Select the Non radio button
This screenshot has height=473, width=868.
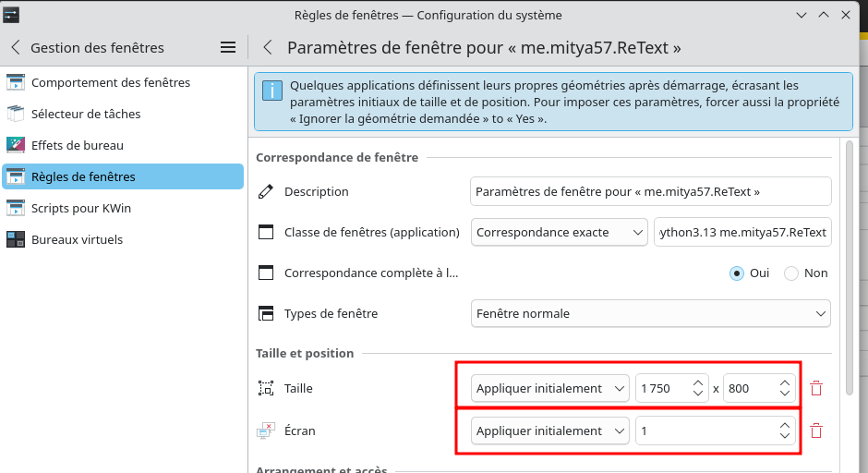point(791,273)
